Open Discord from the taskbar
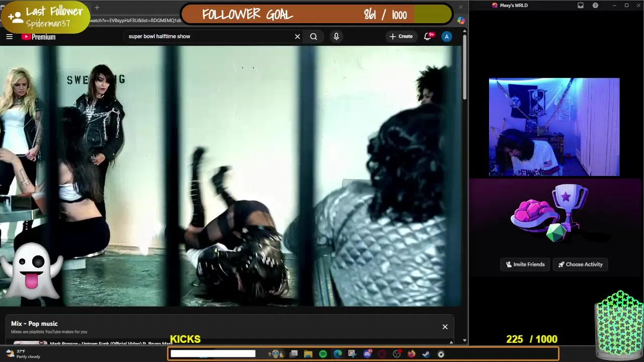 [x=367, y=354]
